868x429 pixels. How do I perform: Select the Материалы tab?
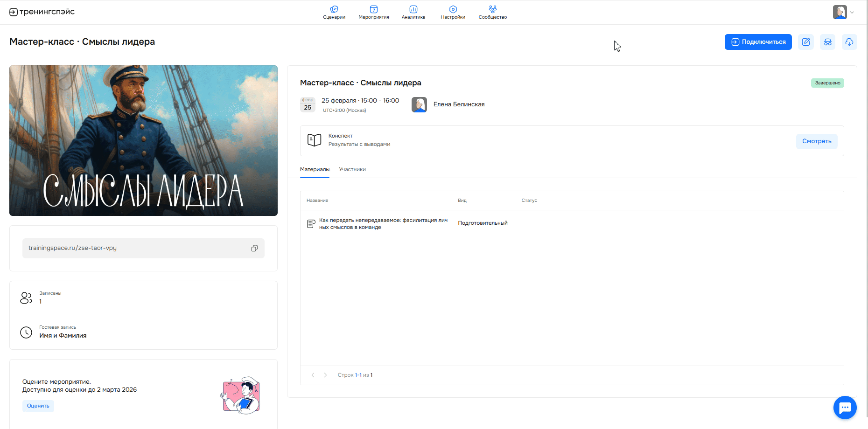[315, 169]
